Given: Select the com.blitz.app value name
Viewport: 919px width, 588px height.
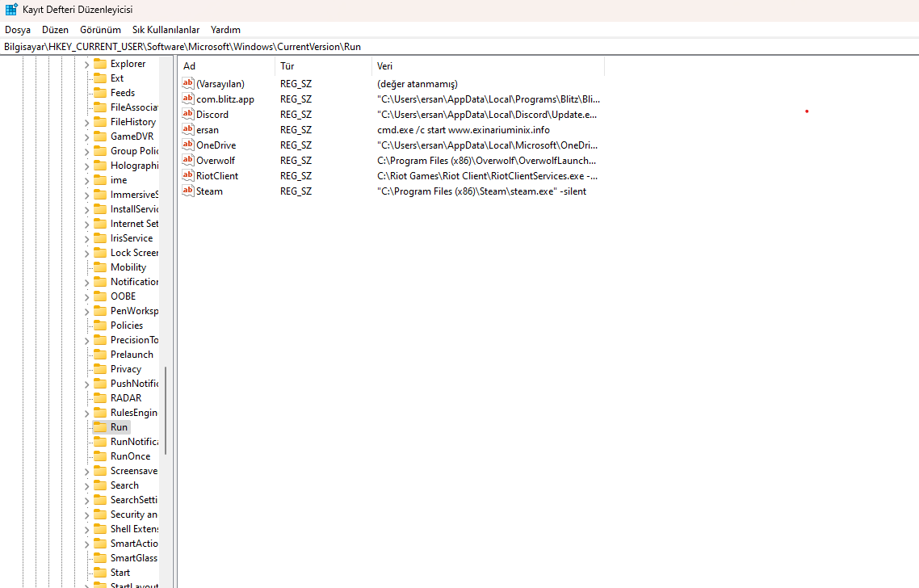Looking at the screenshot, I should point(225,99).
